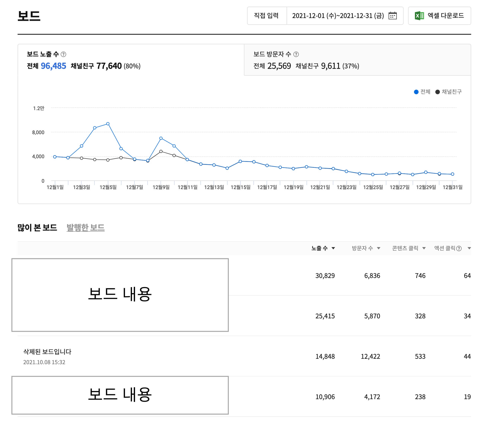Screen dimensions: 504x421
Task: Toggle 채널친구 legend series
Action: click(x=448, y=92)
